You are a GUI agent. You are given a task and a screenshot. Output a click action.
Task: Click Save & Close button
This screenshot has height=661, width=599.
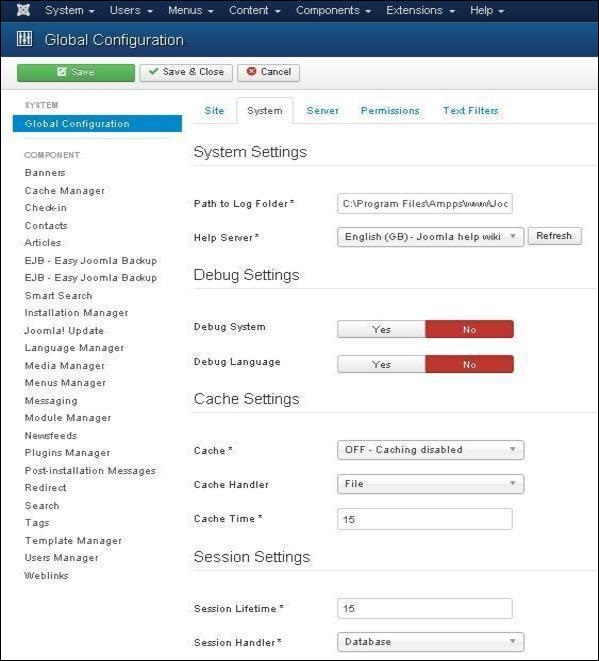[186, 73]
